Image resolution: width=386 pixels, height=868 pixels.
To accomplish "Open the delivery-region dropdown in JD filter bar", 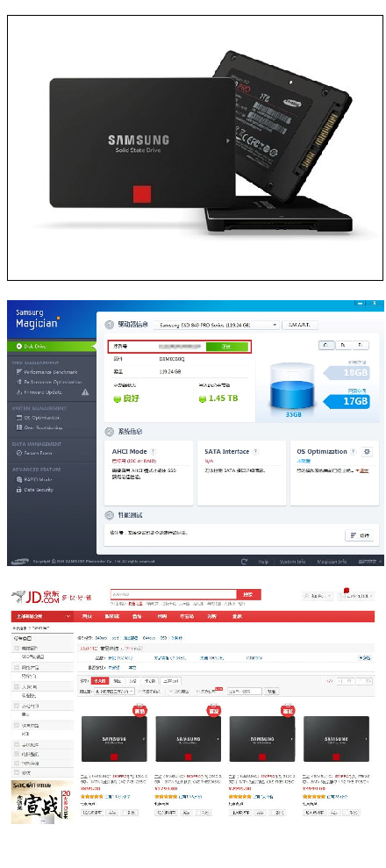I will pyautogui.click(x=114, y=691).
